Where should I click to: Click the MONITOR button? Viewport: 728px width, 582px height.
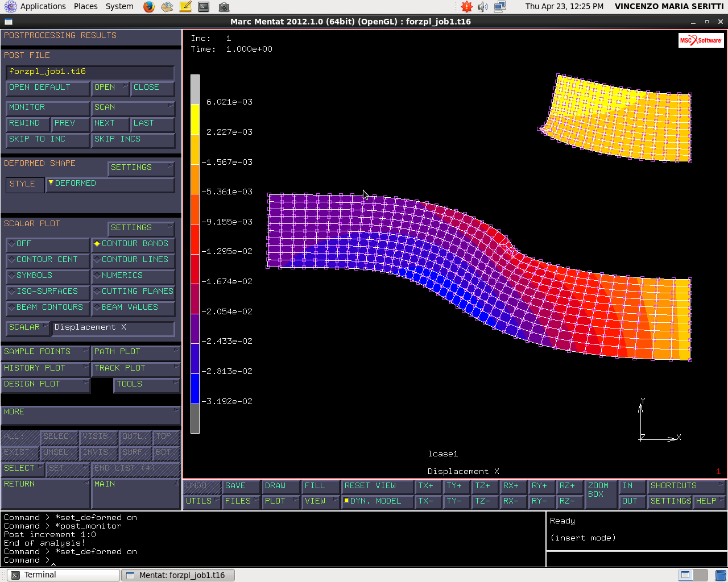pos(48,107)
